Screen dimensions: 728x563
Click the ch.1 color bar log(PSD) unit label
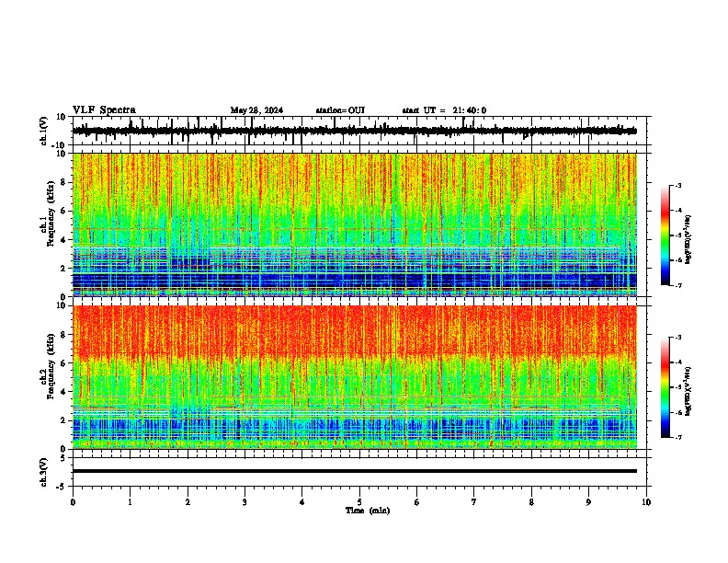tap(688, 239)
